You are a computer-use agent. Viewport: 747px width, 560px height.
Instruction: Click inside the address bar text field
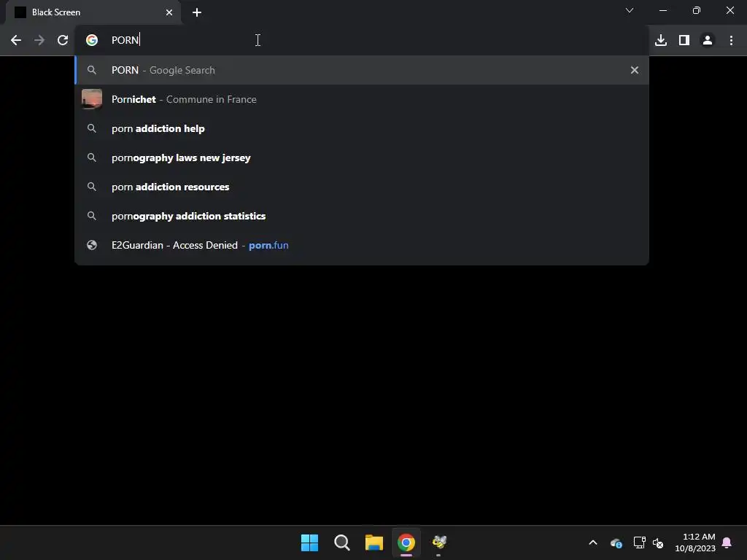pyautogui.click(x=362, y=40)
